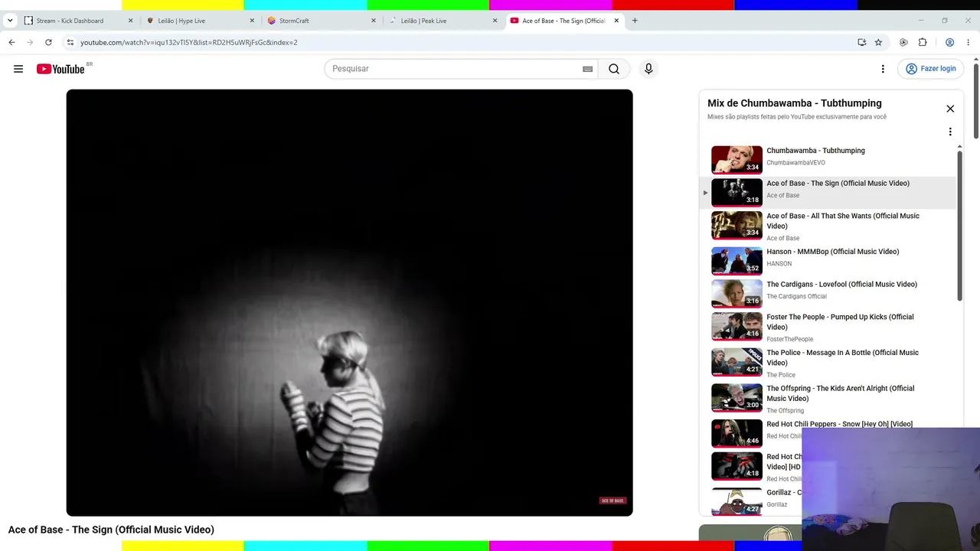Screen dimensions: 980x551
Task: Go back to the previous page
Action: [11, 42]
